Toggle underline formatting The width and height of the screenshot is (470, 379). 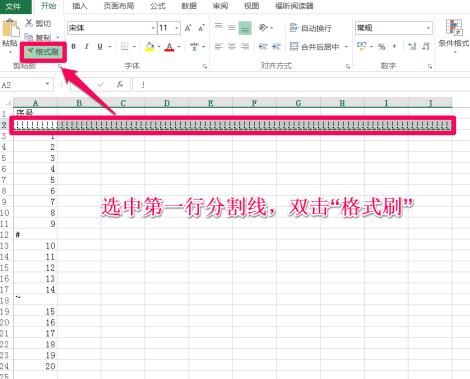100,47
